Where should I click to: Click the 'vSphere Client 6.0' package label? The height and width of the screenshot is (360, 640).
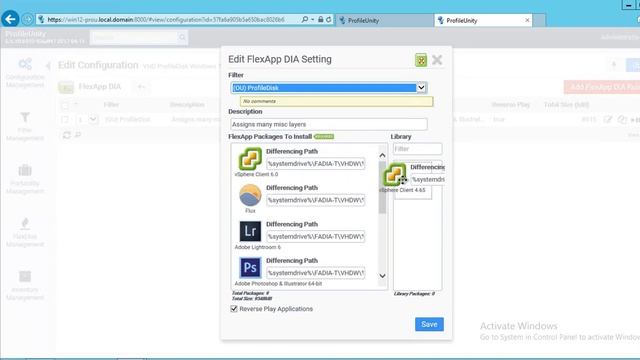[256, 174]
